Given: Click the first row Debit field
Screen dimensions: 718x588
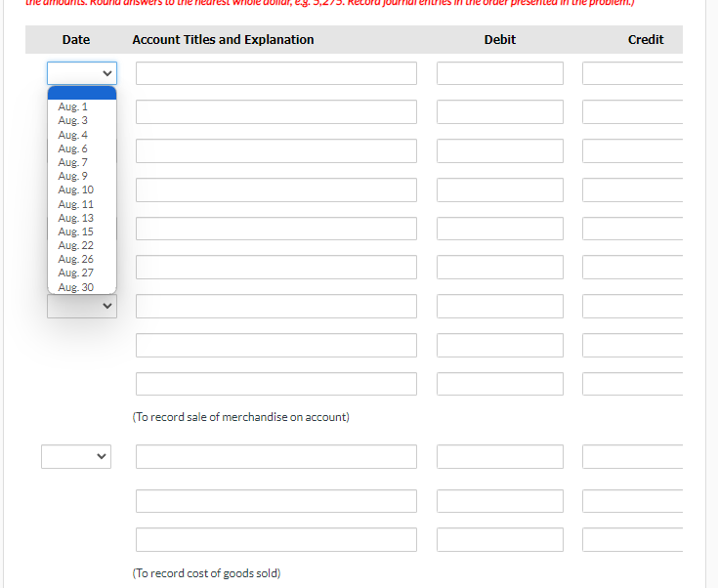Looking at the screenshot, I should tap(500, 73).
